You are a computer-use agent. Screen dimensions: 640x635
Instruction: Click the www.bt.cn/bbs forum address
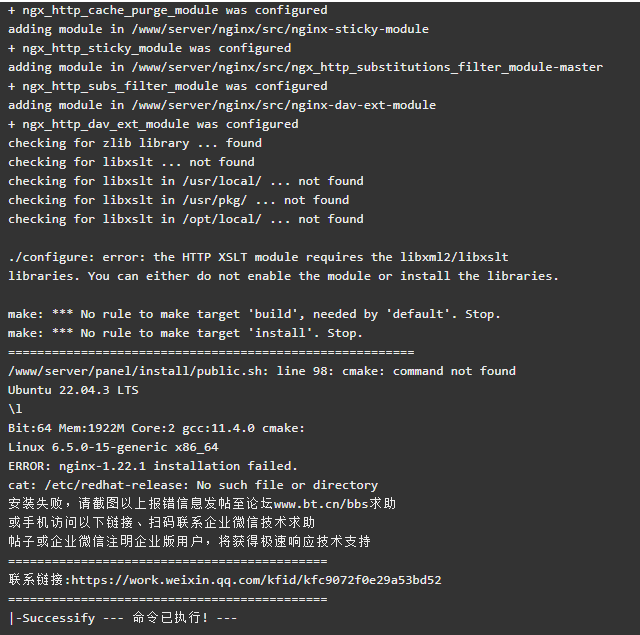[x=321, y=504]
